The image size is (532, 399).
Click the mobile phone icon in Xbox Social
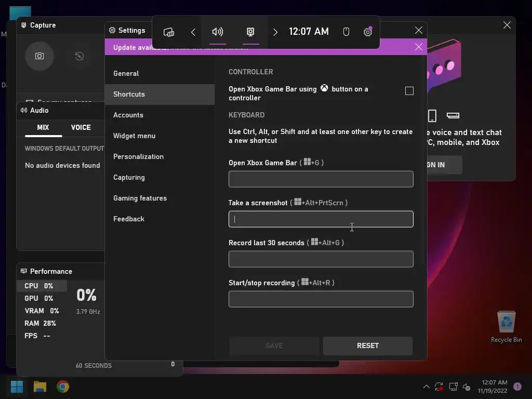pos(432,116)
